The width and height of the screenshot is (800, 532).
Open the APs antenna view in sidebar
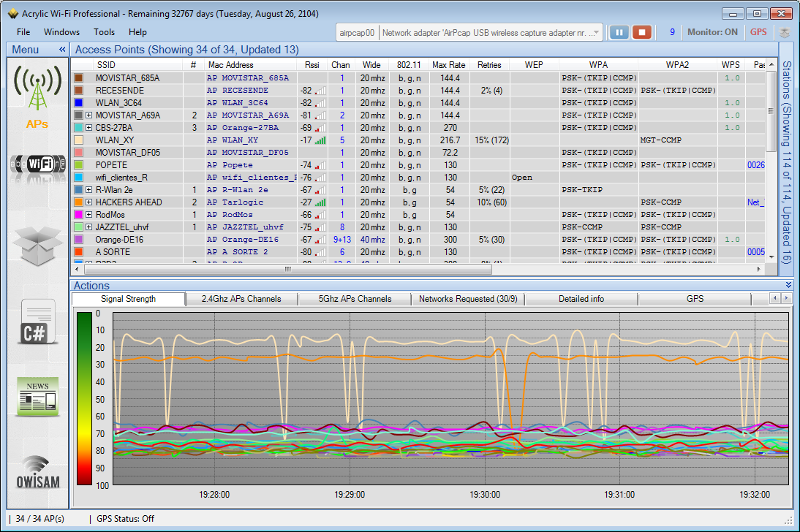click(37, 96)
